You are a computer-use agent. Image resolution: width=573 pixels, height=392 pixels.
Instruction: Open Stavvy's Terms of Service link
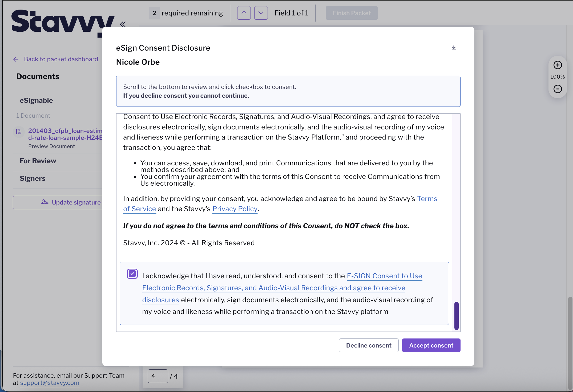point(280,204)
